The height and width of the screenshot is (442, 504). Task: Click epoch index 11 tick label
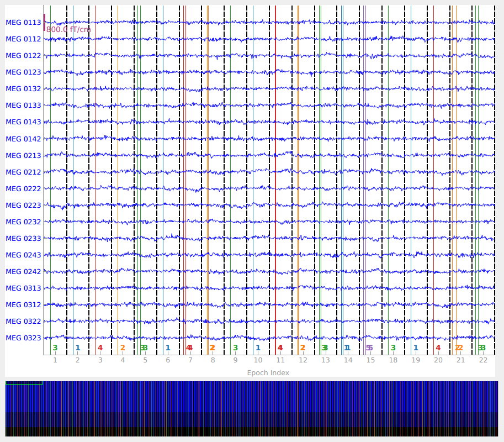[280, 360]
